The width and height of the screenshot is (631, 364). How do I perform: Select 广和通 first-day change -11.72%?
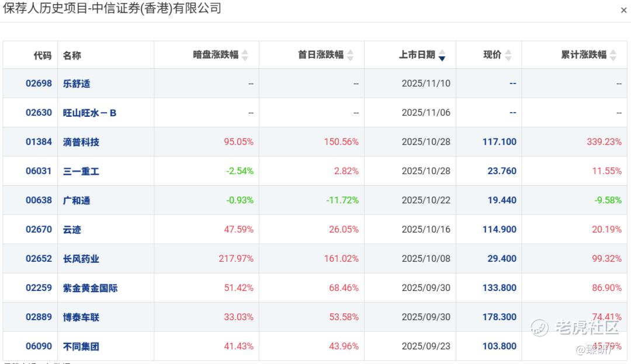[x=342, y=200]
